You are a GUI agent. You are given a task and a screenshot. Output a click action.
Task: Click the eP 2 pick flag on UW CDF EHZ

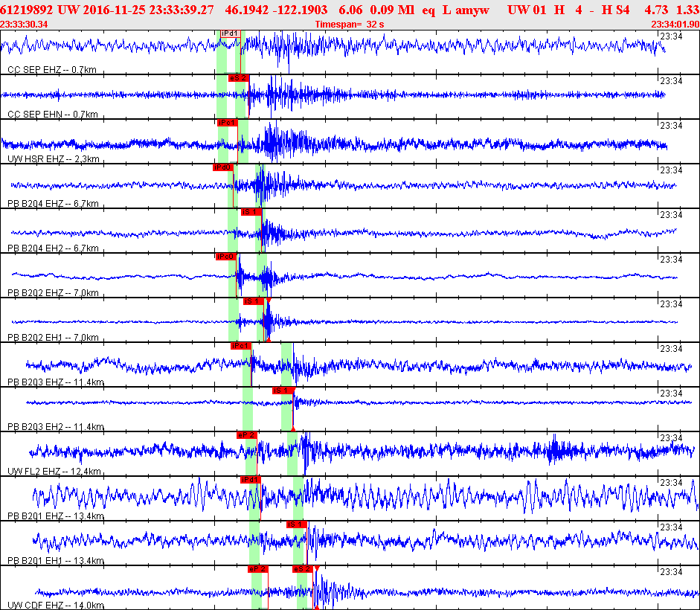point(258,569)
